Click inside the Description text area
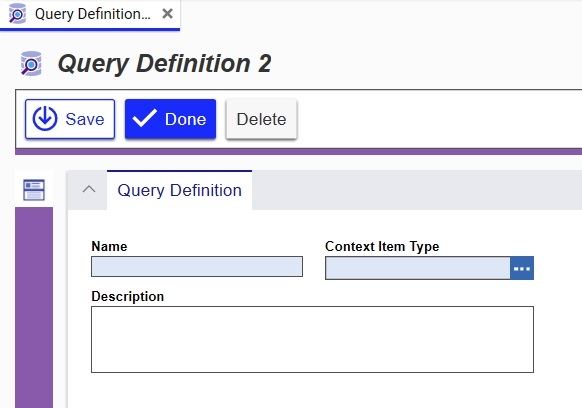The height and width of the screenshot is (408, 582). (312, 339)
